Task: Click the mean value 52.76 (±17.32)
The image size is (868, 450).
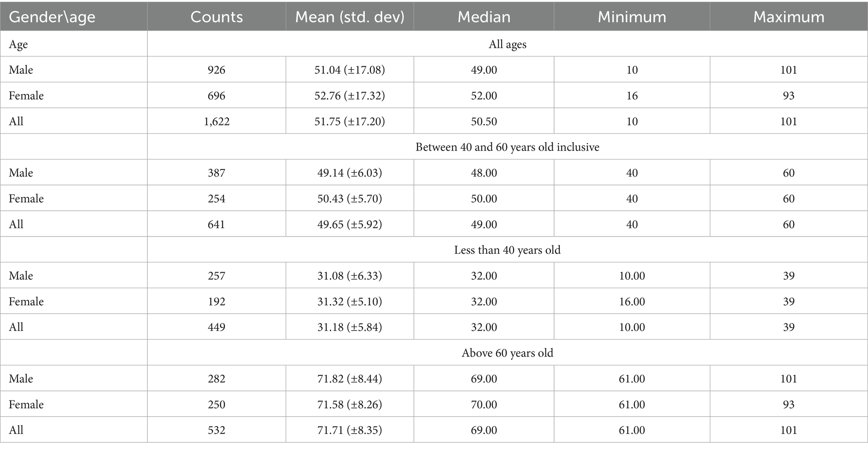Action: tap(350, 96)
